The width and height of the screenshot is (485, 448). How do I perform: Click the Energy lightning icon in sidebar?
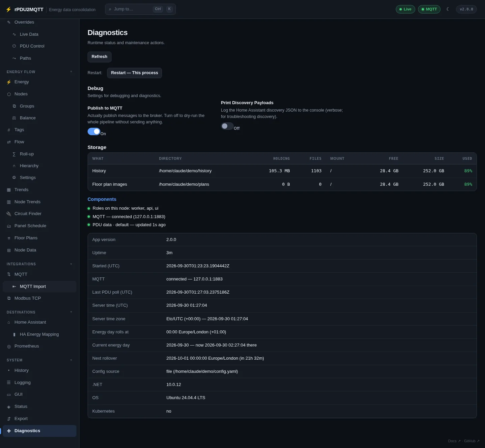point(9,82)
